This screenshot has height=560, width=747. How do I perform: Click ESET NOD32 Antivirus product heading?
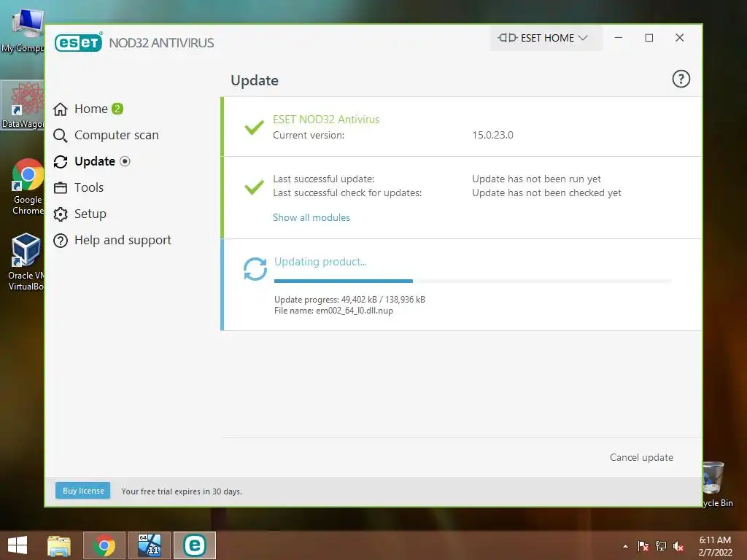click(x=326, y=120)
